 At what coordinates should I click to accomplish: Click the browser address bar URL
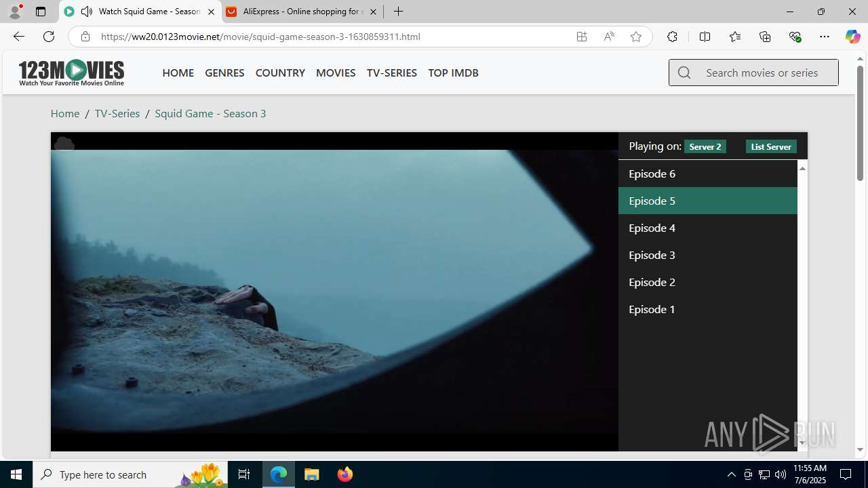click(x=260, y=37)
